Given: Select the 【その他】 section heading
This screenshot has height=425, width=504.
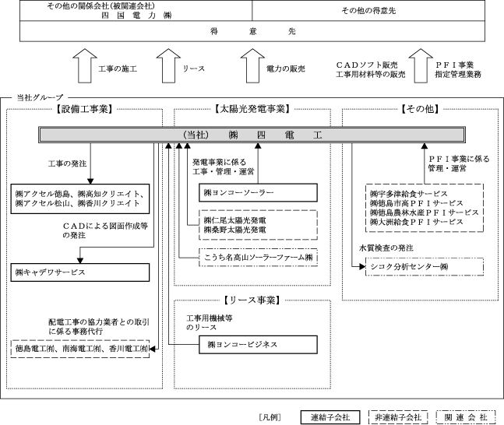Looking at the screenshot, I should pos(420,109).
